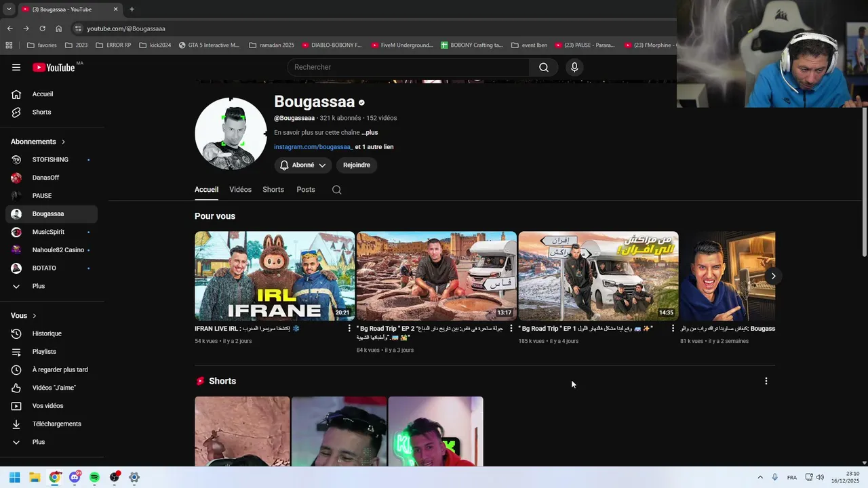Open STOFISHING subscription channel
868x488 pixels.
point(52,160)
